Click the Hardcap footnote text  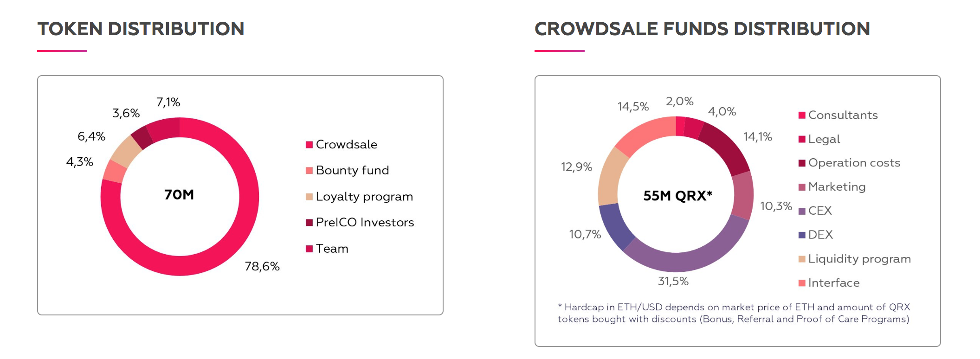(734, 313)
